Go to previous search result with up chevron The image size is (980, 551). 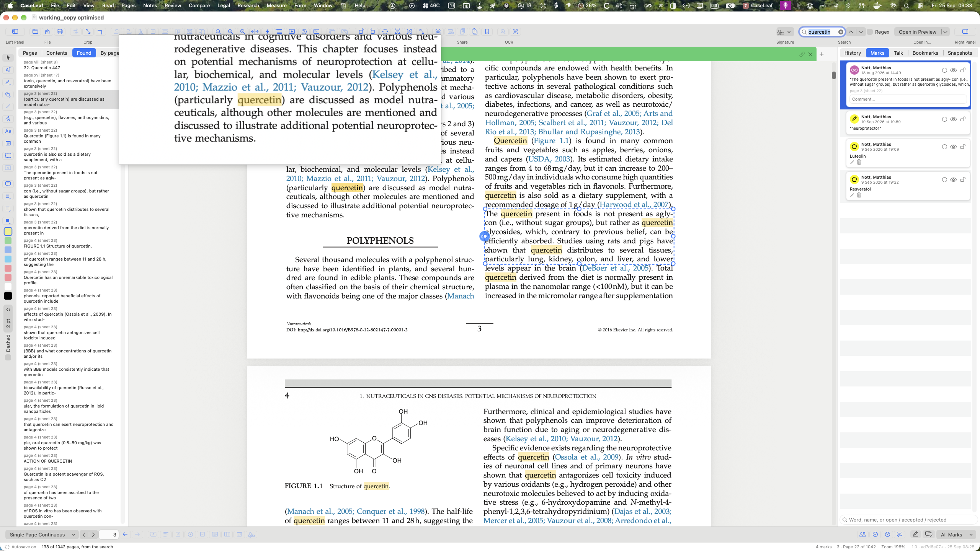[851, 32]
